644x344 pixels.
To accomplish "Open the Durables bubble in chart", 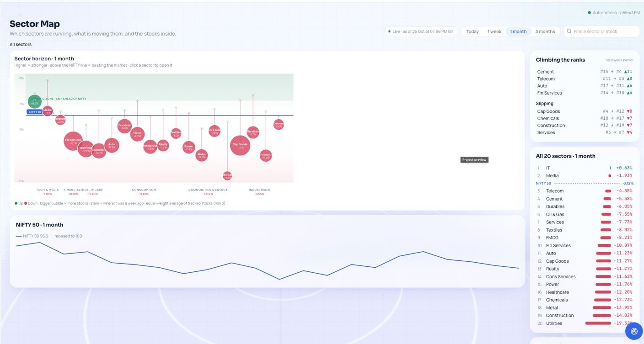I will click(x=124, y=126).
